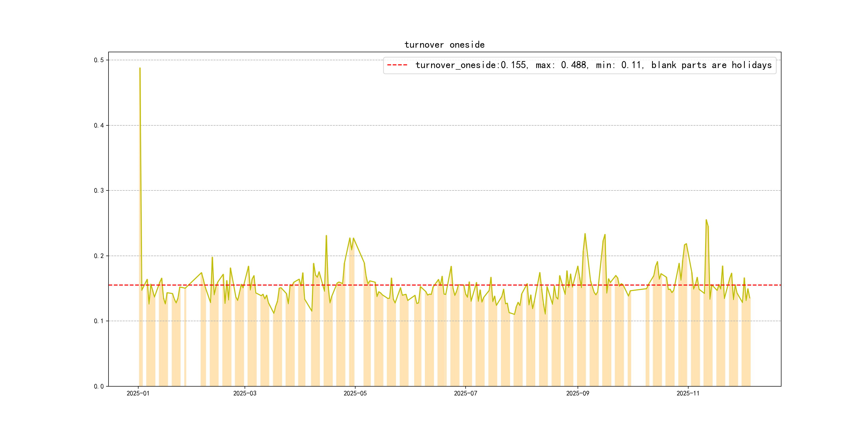
Task: Click the 0.0 y-axis tick label
Action: tap(98, 386)
